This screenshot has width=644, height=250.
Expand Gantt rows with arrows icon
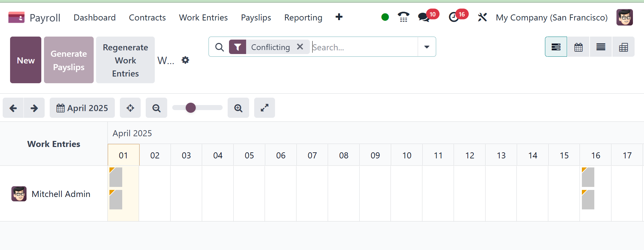pos(265,108)
